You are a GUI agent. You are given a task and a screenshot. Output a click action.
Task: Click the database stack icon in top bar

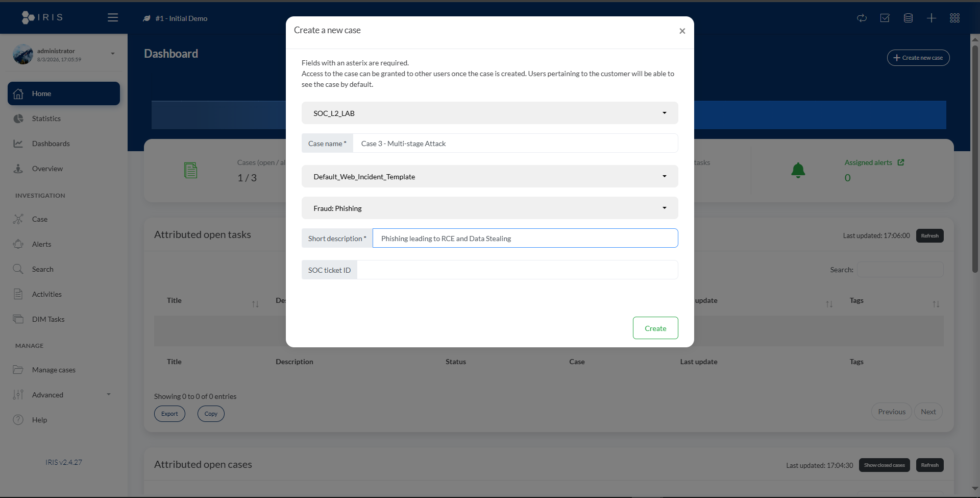pos(908,18)
